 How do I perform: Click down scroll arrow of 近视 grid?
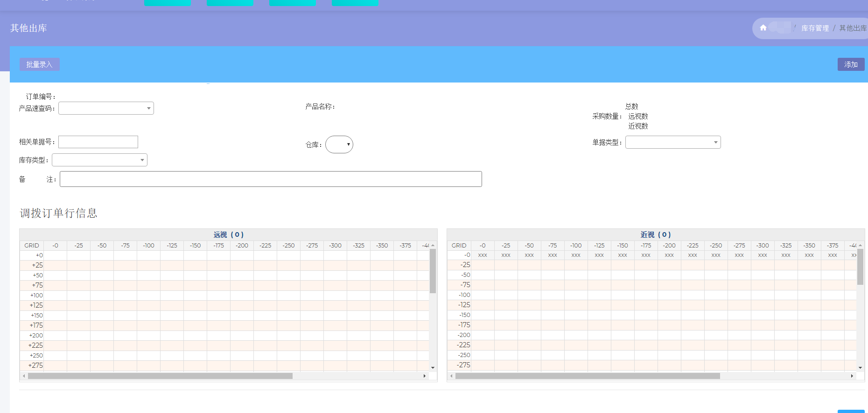[860, 367]
